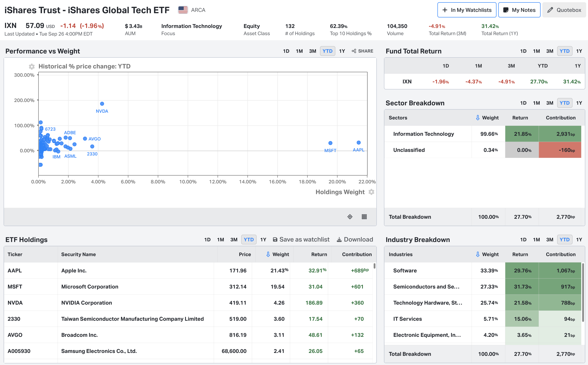The width and height of the screenshot is (588, 365).
Task: Click the Information Technology sector row
Action: [483, 134]
